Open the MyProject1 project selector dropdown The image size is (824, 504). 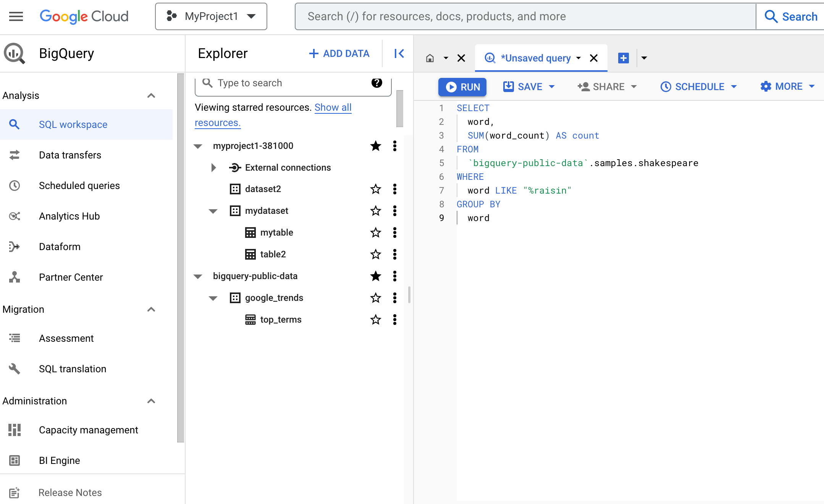tap(211, 16)
